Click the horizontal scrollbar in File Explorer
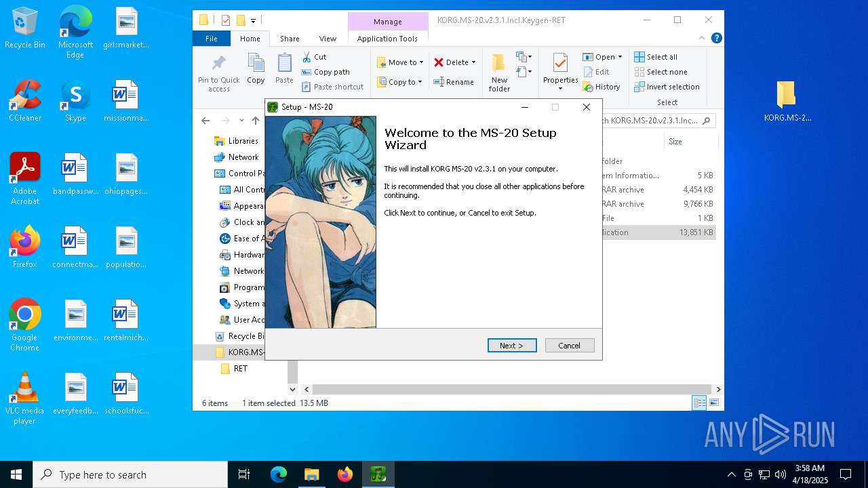The image size is (868, 488). point(512,390)
